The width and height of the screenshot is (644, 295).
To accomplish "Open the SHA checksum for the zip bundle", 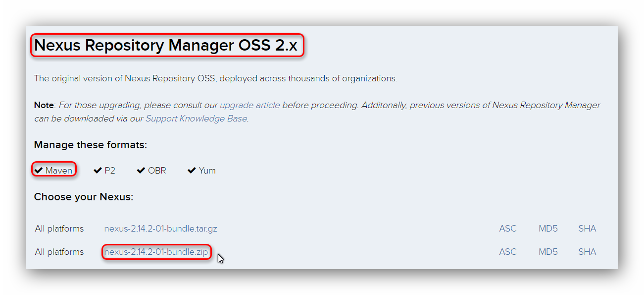I will pos(587,252).
